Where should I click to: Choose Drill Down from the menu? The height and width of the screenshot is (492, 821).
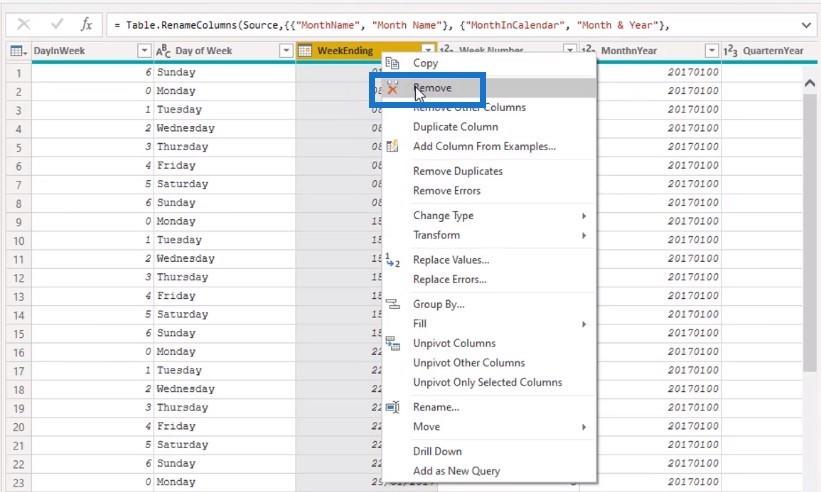click(x=489, y=451)
